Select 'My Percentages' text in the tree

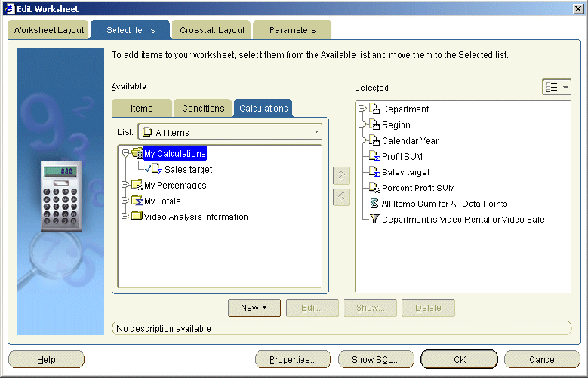coord(175,186)
